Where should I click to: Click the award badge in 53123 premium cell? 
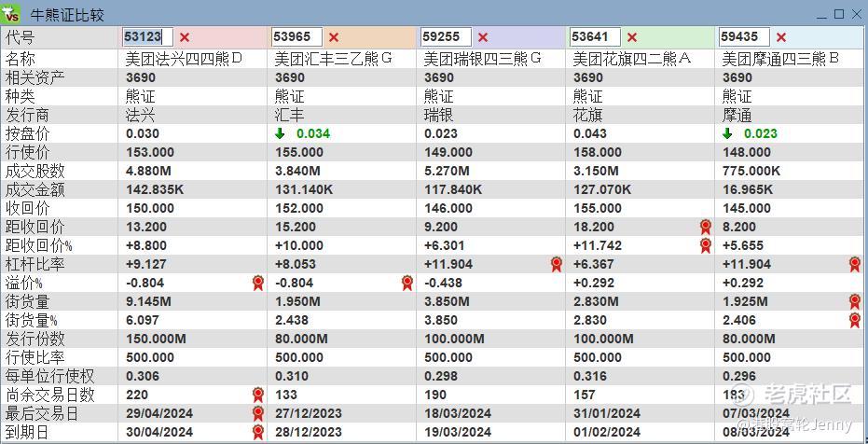[x=258, y=283]
